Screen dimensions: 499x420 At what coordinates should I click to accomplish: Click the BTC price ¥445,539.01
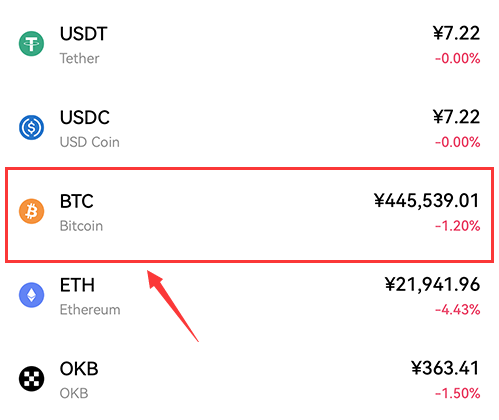pyautogui.click(x=427, y=201)
